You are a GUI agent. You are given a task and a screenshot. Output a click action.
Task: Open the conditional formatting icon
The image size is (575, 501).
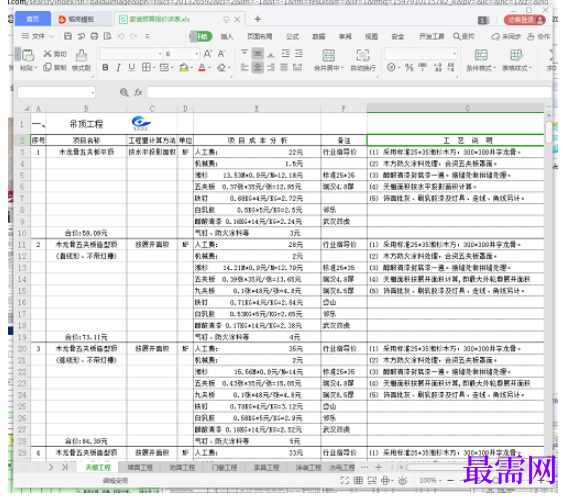pos(481,55)
